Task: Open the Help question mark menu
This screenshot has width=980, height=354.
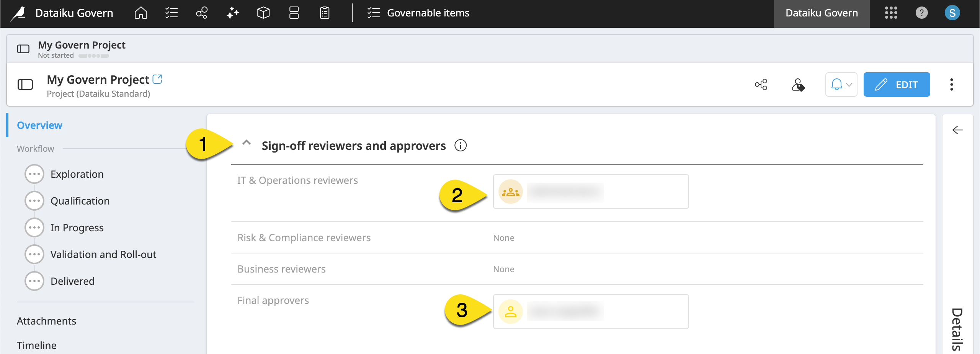Action: click(x=922, y=13)
